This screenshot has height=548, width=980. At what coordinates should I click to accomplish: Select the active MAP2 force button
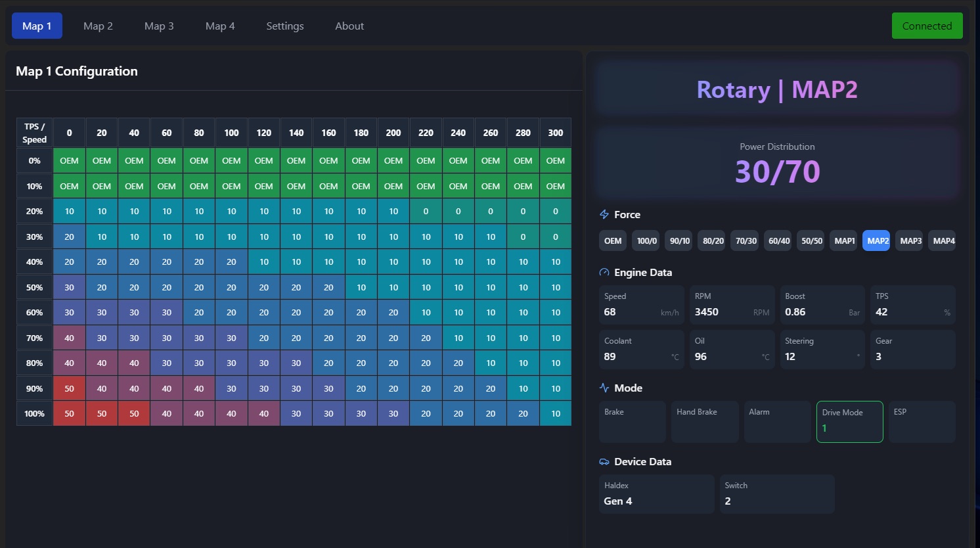[877, 240]
